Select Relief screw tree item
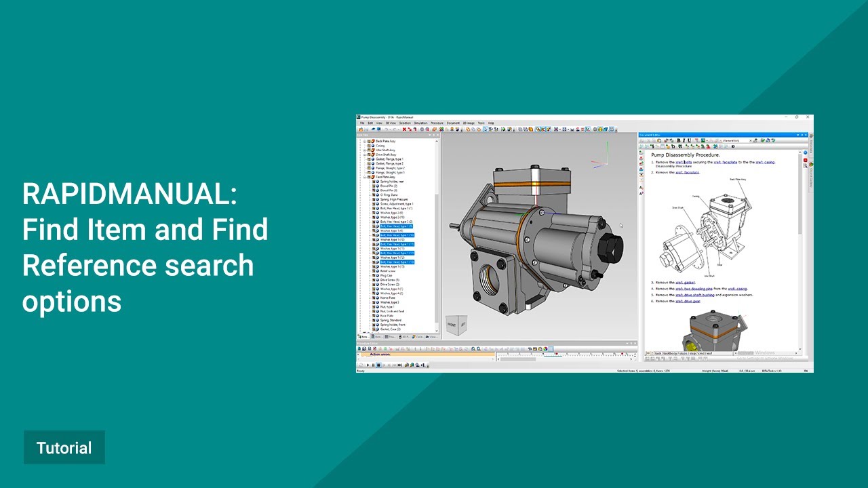This screenshot has height=488, width=868. point(388,271)
